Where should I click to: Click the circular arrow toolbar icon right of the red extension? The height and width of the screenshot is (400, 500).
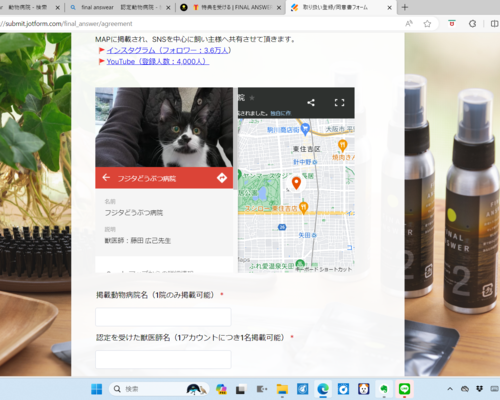click(472, 24)
